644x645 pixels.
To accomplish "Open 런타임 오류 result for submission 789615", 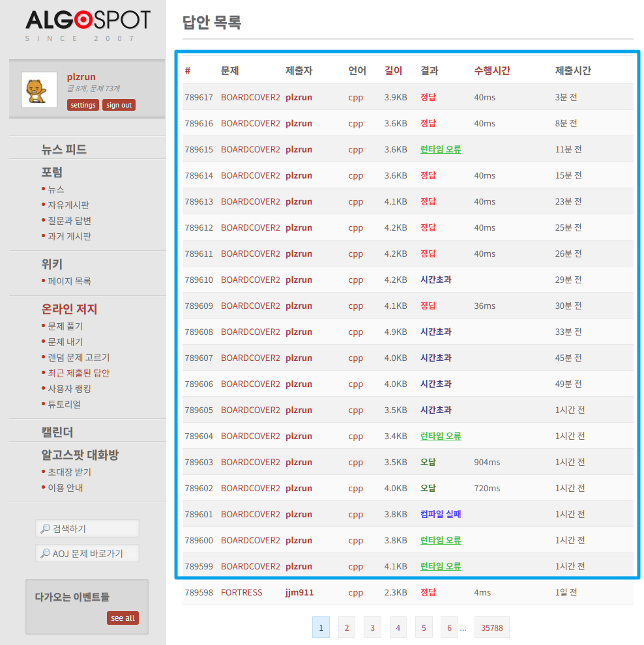I will tap(441, 149).
